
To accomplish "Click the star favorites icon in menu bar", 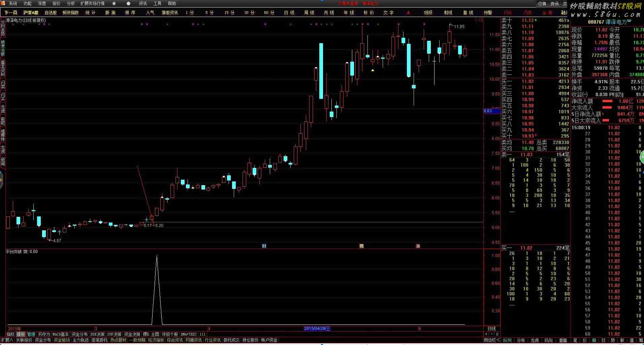I will pos(114,3).
